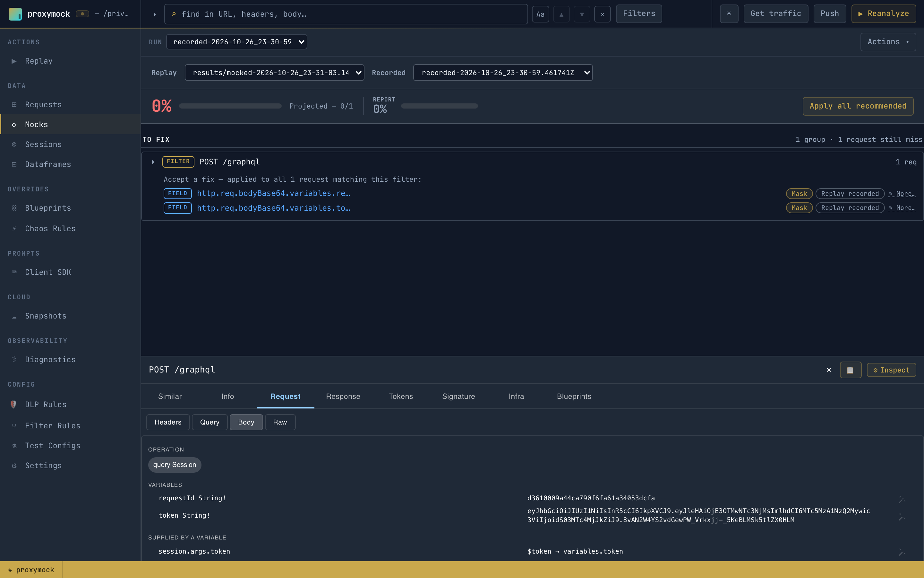924x578 pixels.
Task: Open the Recorded snapshot dropdown
Action: pos(503,73)
